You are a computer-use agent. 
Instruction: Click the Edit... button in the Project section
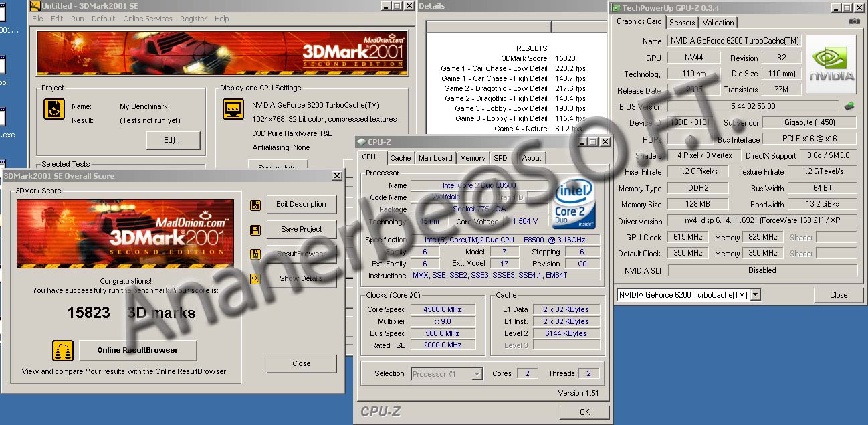click(173, 141)
